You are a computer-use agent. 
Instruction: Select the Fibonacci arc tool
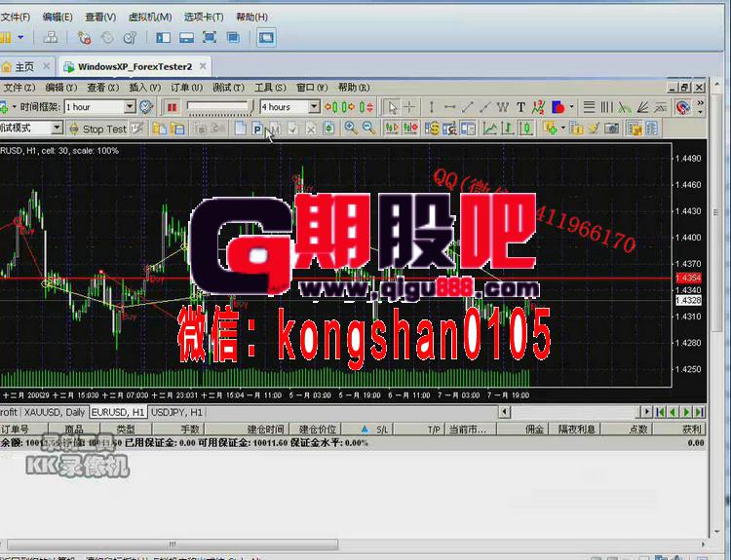(624, 108)
